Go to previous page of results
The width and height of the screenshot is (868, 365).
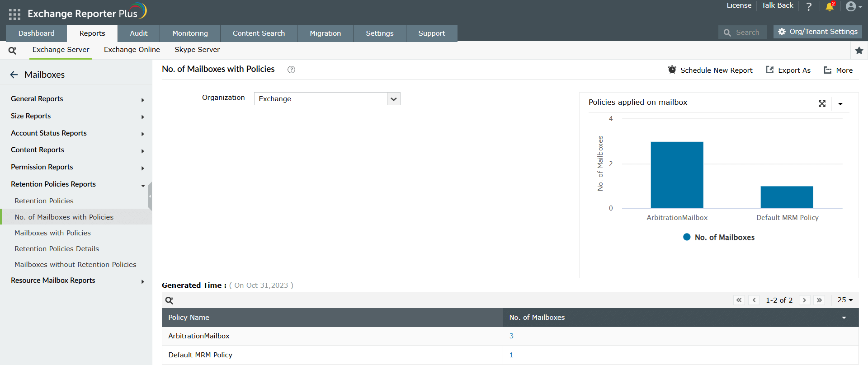tap(754, 300)
